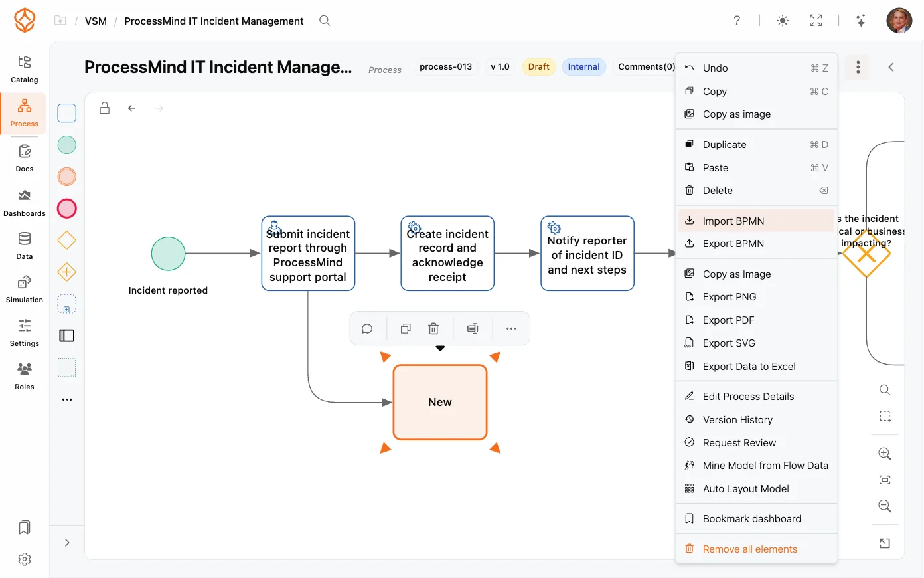924x578 pixels.
Task: Select the dashed group rectangle shape in the palette
Action: [67, 367]
